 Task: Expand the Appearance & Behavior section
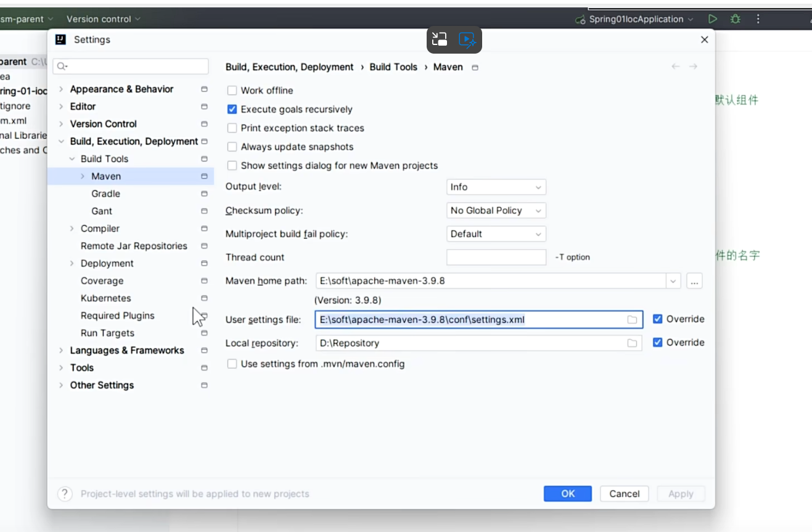point(61,89)
